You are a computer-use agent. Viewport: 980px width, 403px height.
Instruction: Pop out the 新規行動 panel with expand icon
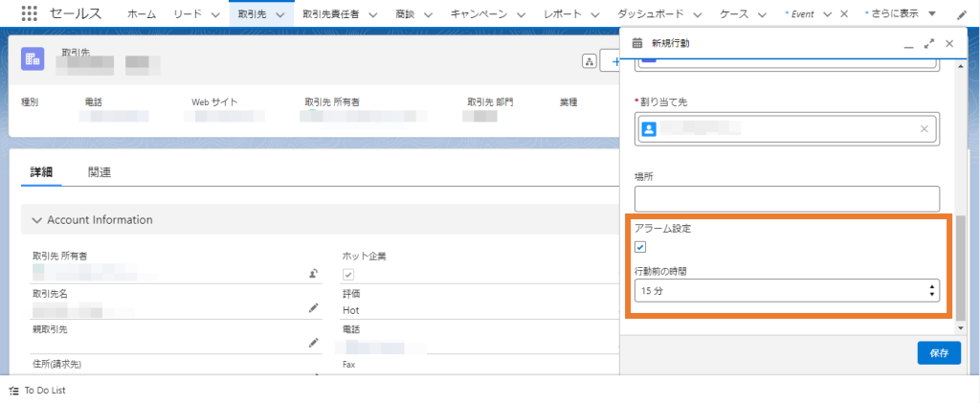[x=928, y=44]
